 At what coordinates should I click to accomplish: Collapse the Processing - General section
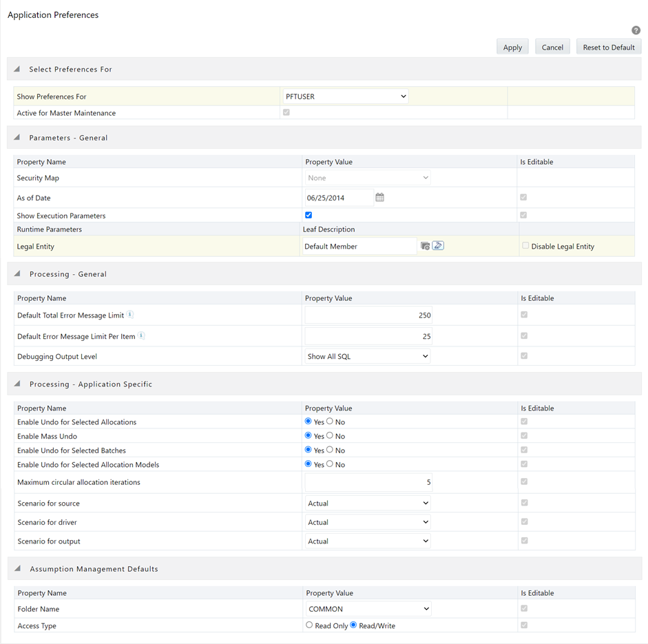click(17, 273)
